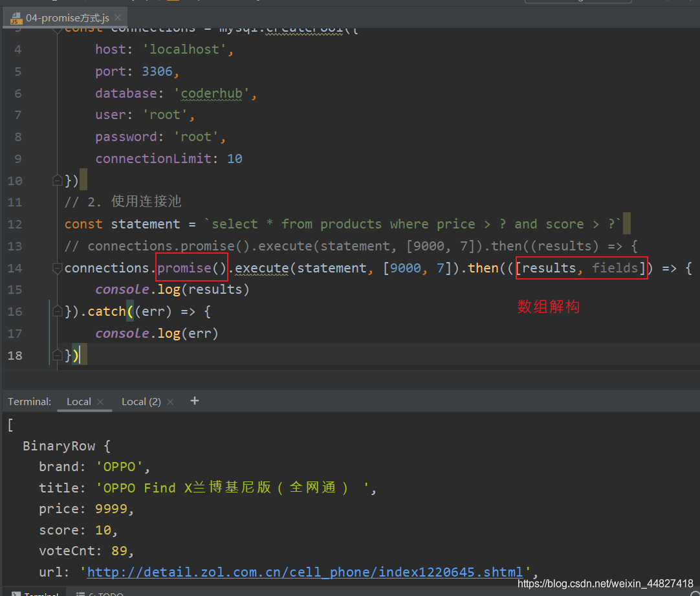Click the 'localhost' host string
Viewport: 700px width, 596px height.
pyautogui.click(x=184, y=49)
